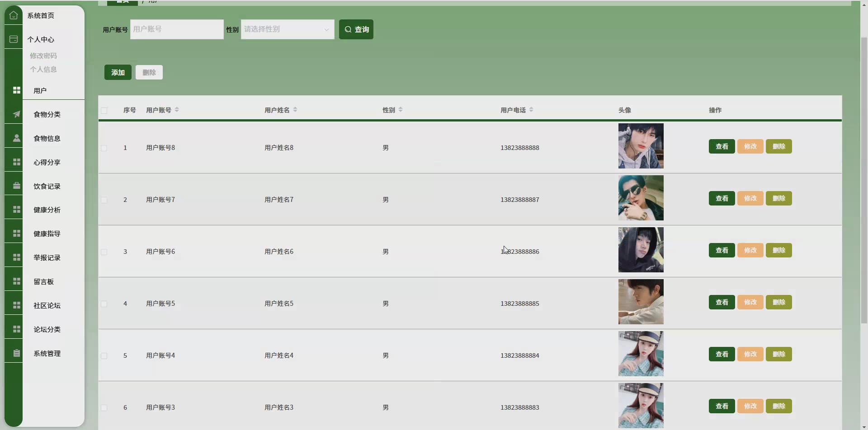868x430 pixels.
Task: Click the 用户姓名3 cell
Action: click(279, 407)
